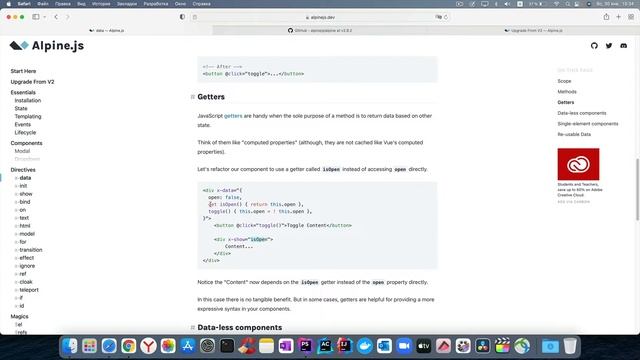Open Google Chrome from the dock
The height and width of the screenshot is (360, 640).
[129, 346]
